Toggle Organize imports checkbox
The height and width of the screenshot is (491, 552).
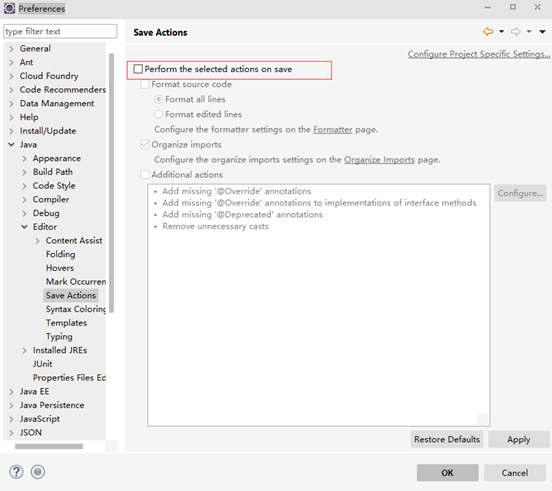(145, 144)
